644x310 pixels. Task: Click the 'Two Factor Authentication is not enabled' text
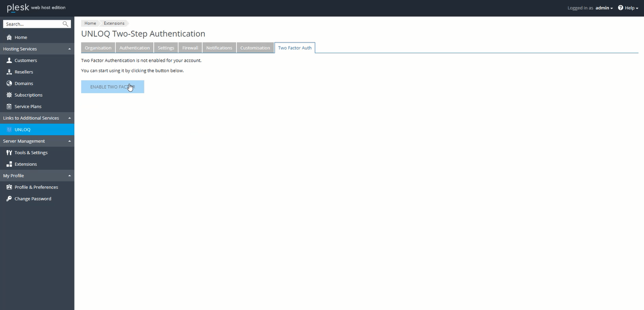pyautogui.click(x=141, y=60)
